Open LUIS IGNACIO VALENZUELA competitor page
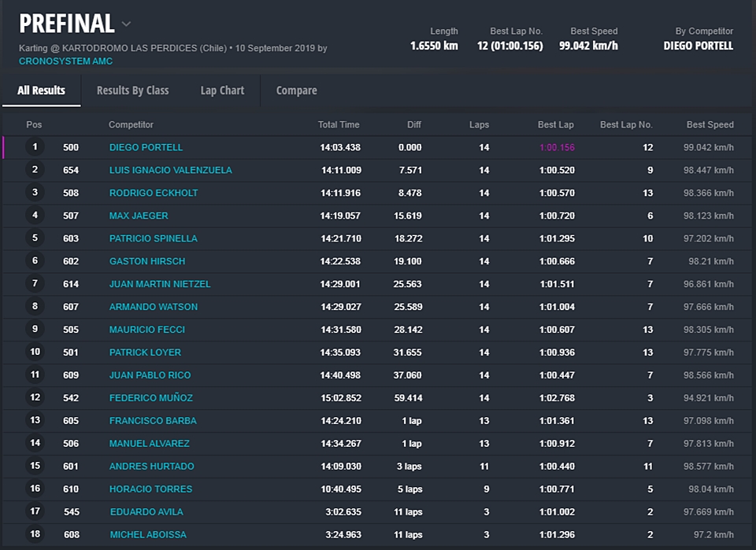Screen dimensions: 756x550 tap(170, 170)
